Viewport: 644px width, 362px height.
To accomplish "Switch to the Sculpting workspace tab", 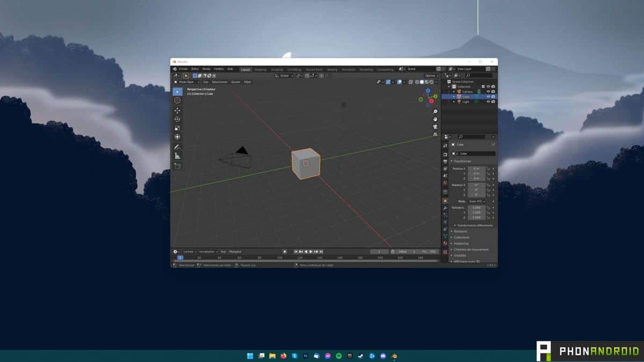I will [x=277, y=69].
